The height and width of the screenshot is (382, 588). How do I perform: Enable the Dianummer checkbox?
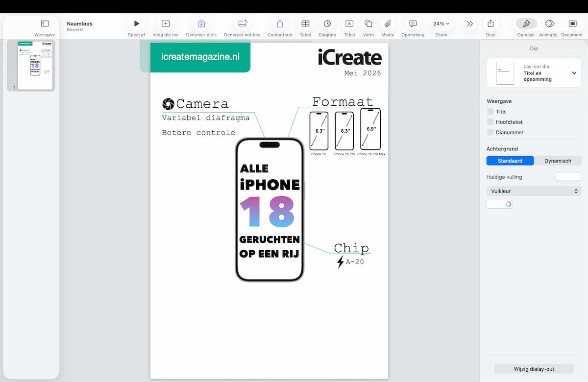[490, 132]
